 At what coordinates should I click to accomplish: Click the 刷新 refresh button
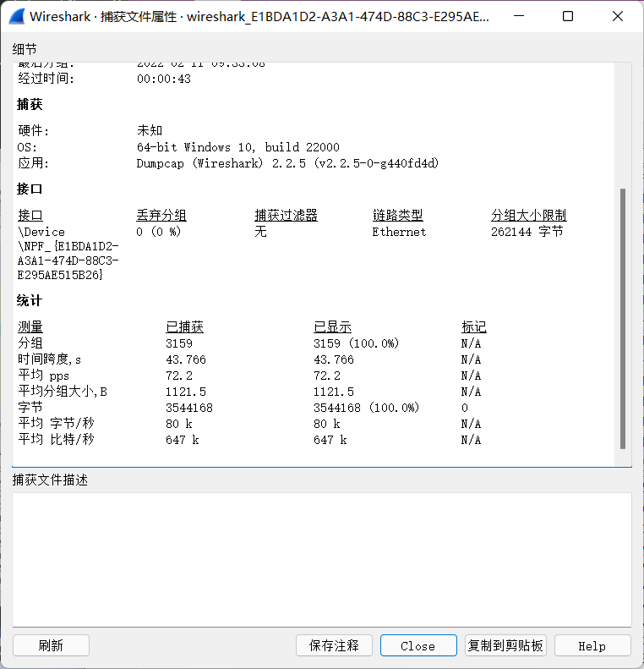click(52, 645)
